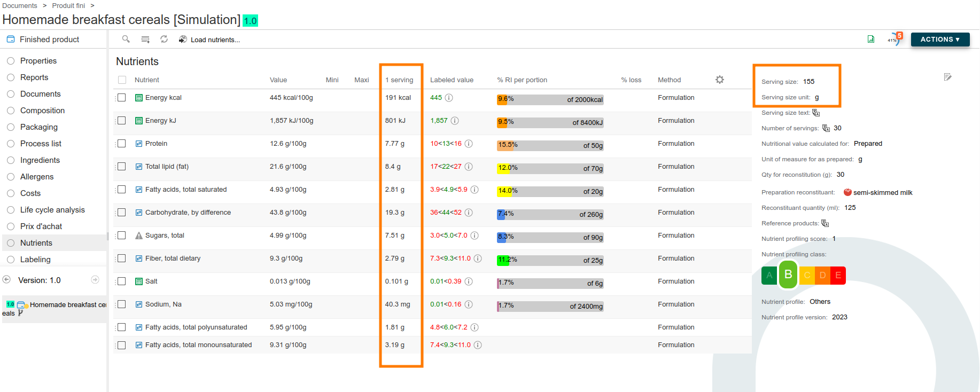Click info icon beside Energy kcal labeled value

(x=449, y=98)
